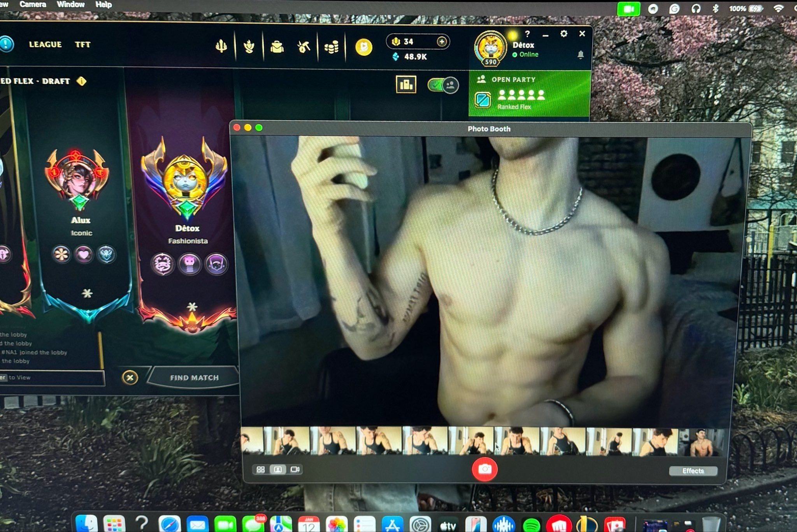The height and width of the screenshot is (532, 797).
Task: Open League client settings gear
Action: click(564, 34)
